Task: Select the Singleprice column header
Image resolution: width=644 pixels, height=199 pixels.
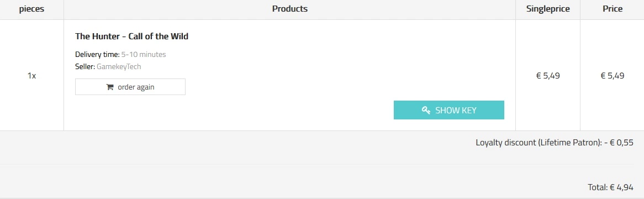Action: click(548, 9)
